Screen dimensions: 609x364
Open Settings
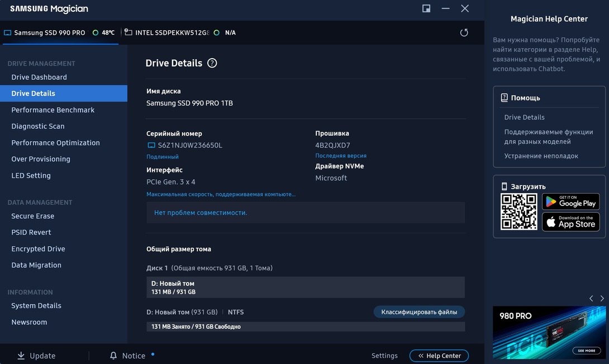(384, 356)
